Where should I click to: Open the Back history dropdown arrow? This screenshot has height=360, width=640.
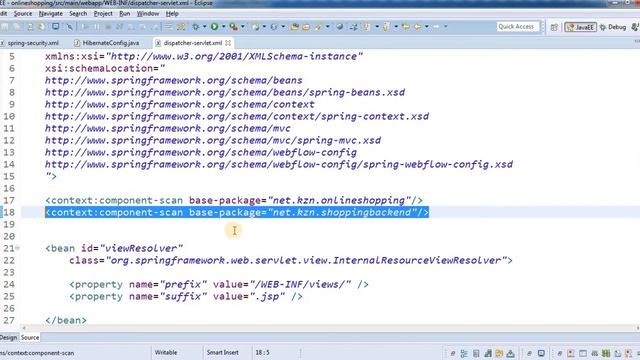[427, 27]
